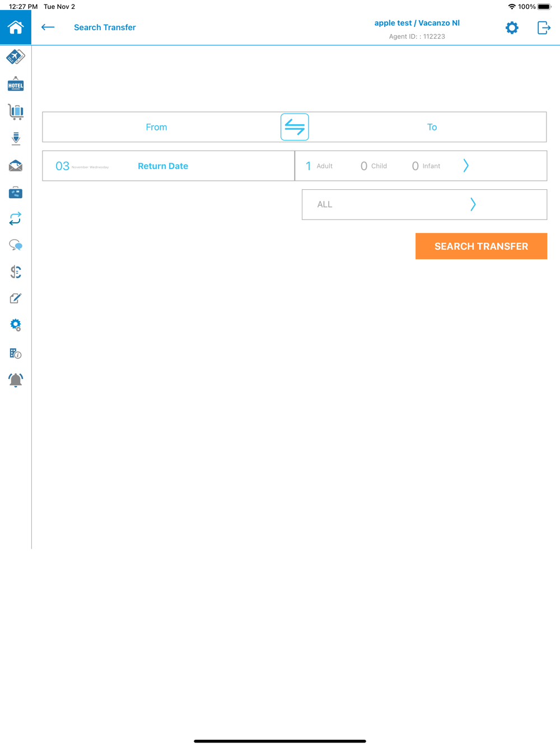Open the ALL transfer type dropdown
Image resolution: width=560 pixels, height=747 pixels.
424,204
